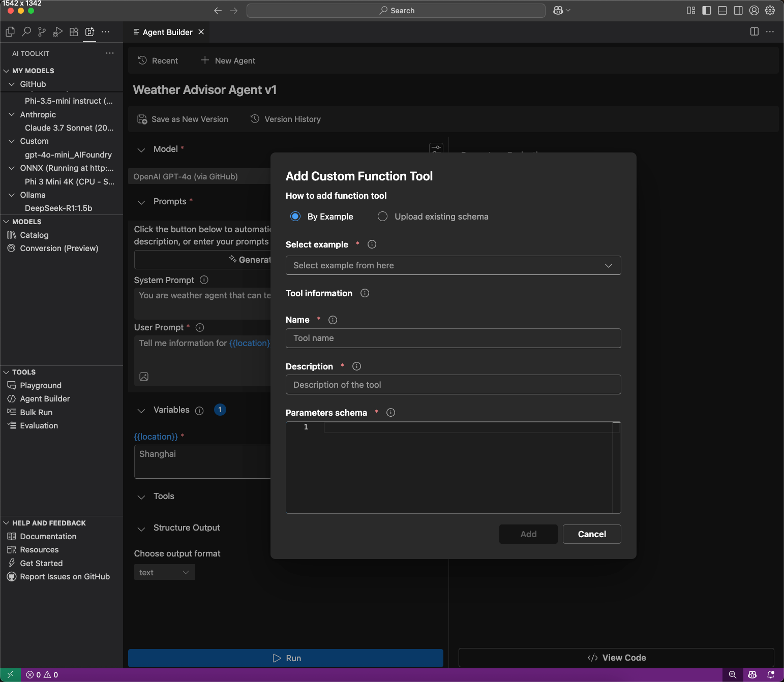Open Version History for the agent
The height and width of the screenshot is (682, 784).
[285, 119]
